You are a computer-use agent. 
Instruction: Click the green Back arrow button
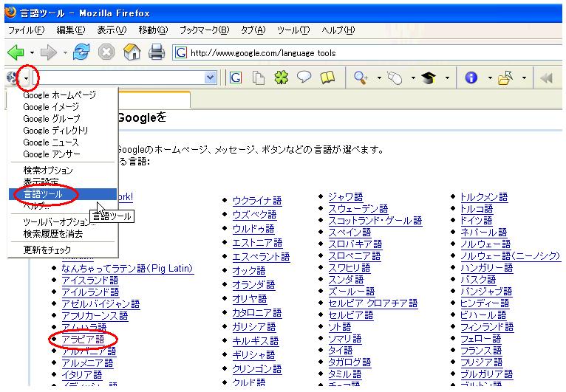click(x=16, y=52)
